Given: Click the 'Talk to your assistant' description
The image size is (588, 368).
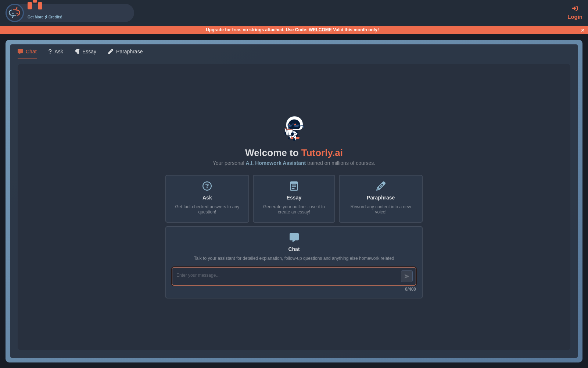Looking at the screenshot, I should click(x=294, y=258).
